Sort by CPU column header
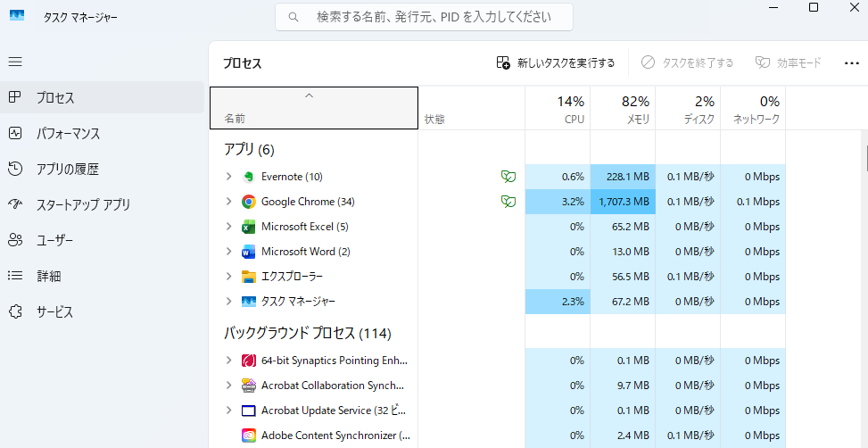The width and height of the screenshot is (868, 448). pos(558,108)
